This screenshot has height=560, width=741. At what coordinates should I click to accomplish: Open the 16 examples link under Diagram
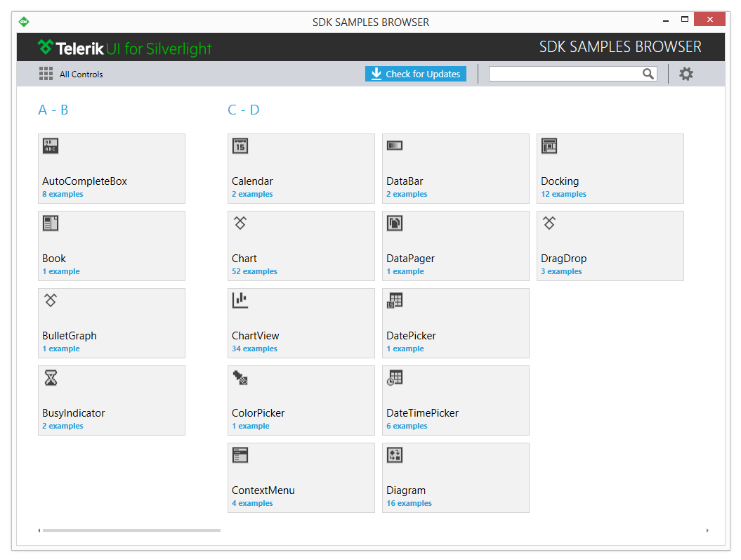[409, 503]
